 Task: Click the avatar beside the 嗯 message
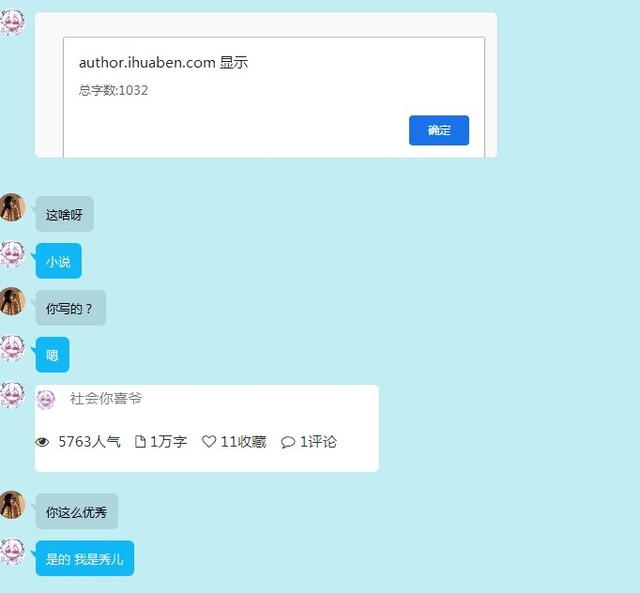(12, 348)
